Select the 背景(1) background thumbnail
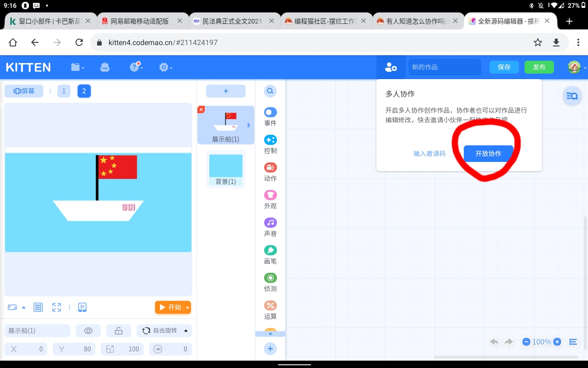This screenshot has height=368, width=588. 226,169
